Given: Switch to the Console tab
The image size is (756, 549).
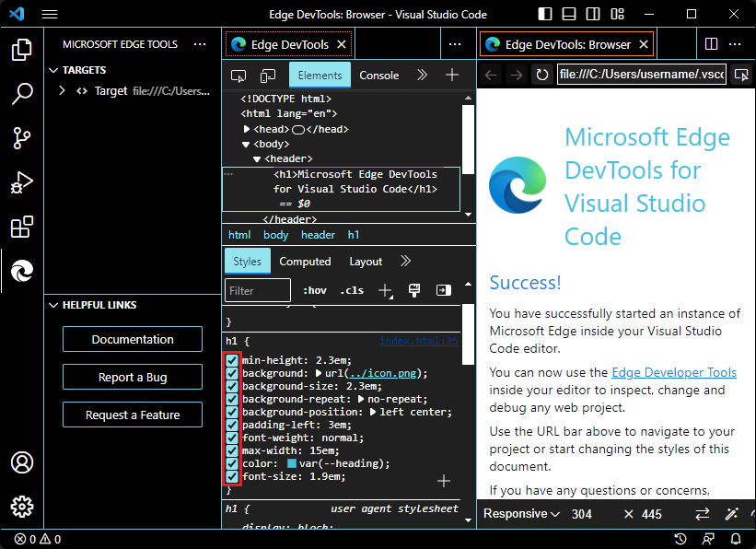Looking at the screenshot, I should pos(378,76).
